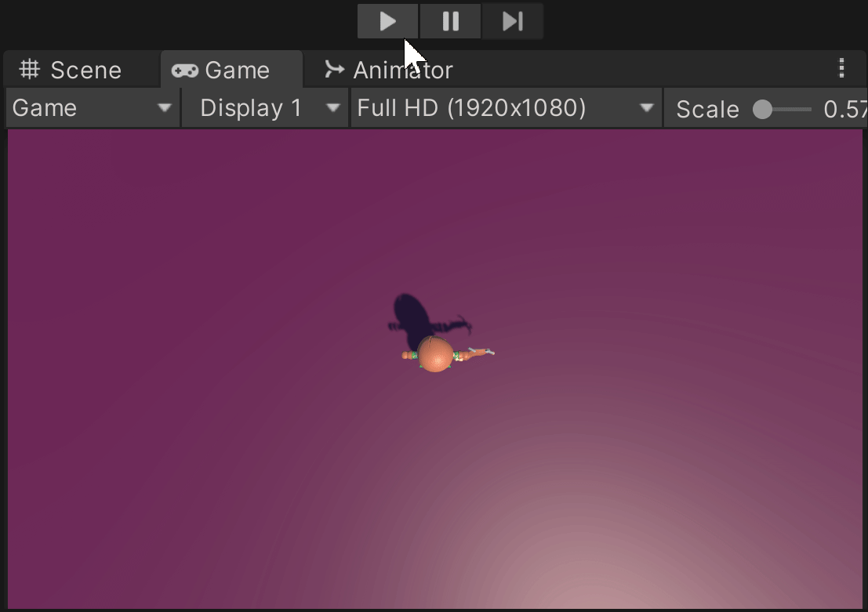868x612 pixels.
Task: Click the pause icon in the playback toolbar
Action: click(x=450, y=21)
